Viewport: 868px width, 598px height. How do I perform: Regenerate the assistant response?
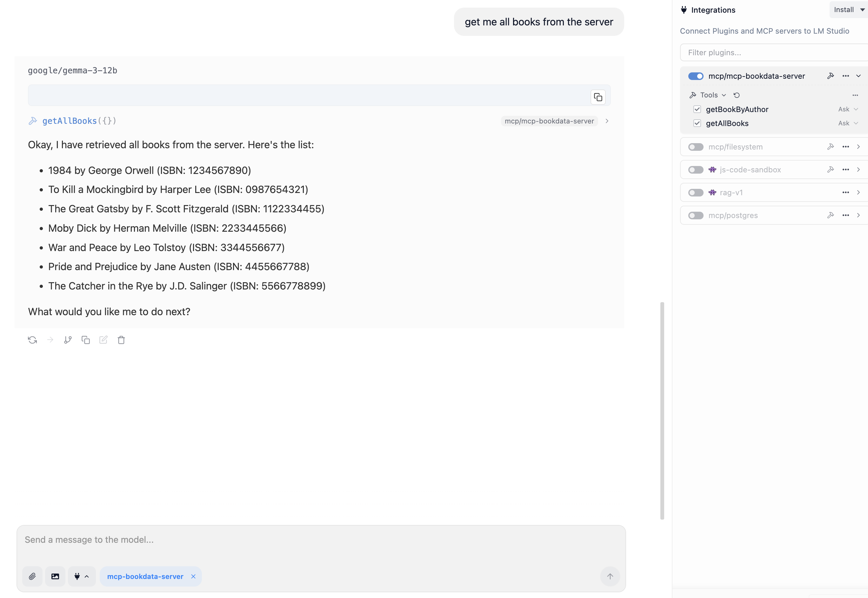click(33, 340)
